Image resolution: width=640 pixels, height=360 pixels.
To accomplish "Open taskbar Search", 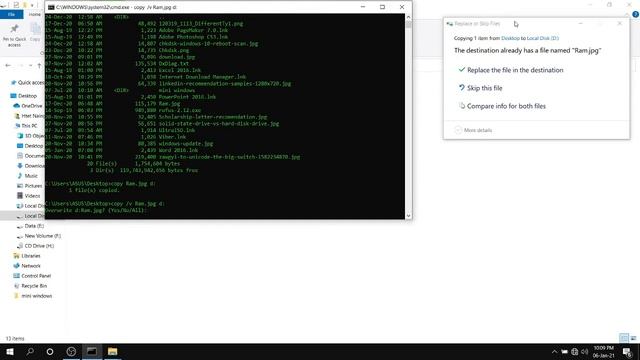I will click(30, 351).
